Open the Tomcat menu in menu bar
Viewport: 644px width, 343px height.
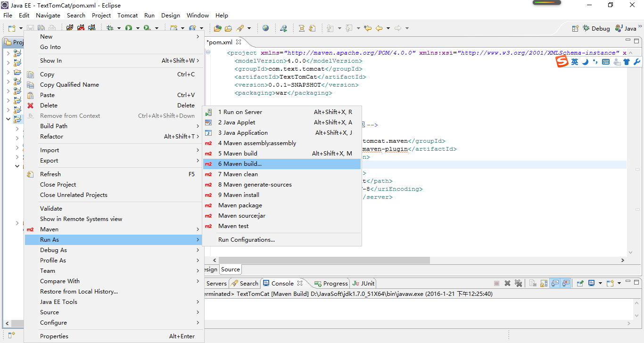coord(128,15)
